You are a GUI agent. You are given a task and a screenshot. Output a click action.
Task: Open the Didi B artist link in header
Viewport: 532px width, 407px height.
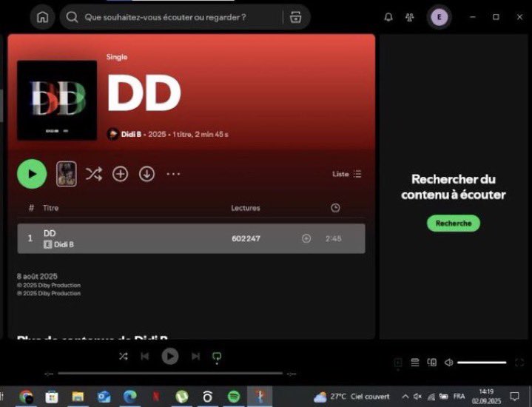tap(131, 134)
